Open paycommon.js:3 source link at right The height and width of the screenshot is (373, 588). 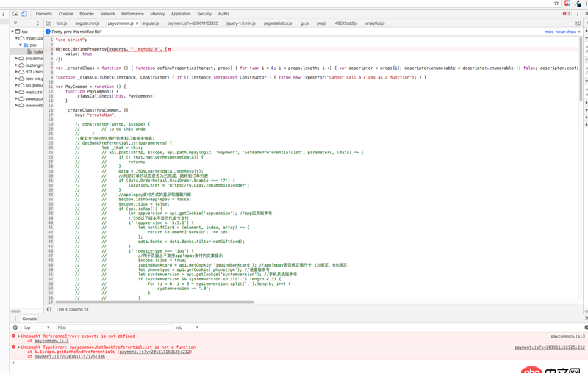567,336
